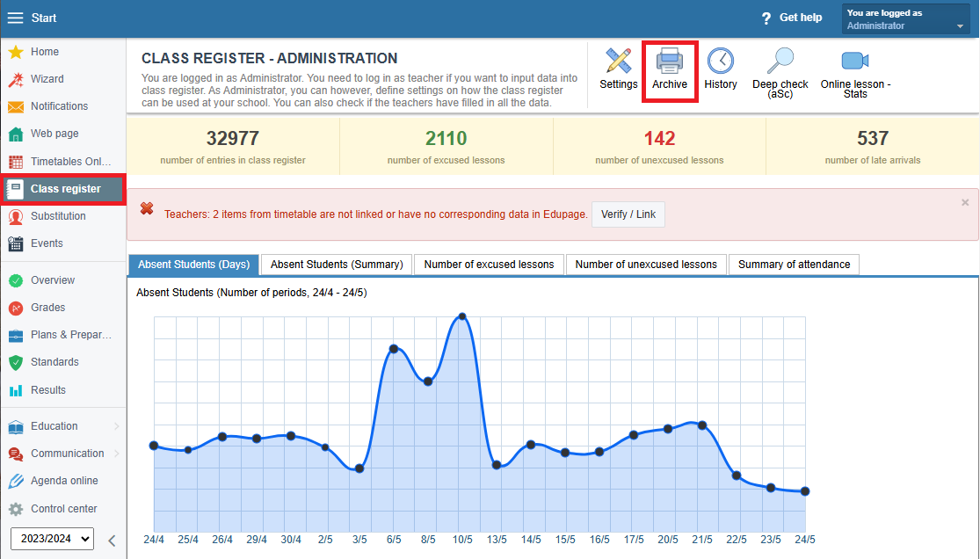Open the Control center gear icon
Image resolution: width=980 pixels, height=559 pixels.
(x=16, y=509)
